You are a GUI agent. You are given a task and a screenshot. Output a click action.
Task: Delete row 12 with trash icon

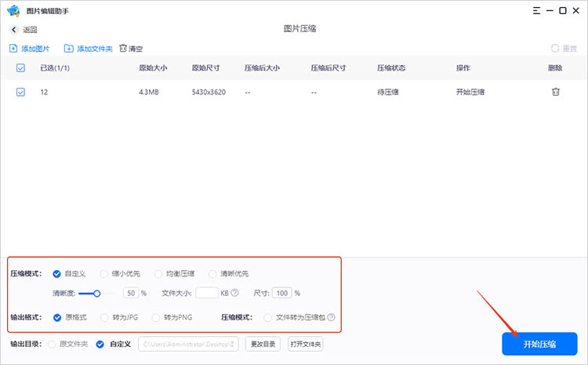(556, 92)
